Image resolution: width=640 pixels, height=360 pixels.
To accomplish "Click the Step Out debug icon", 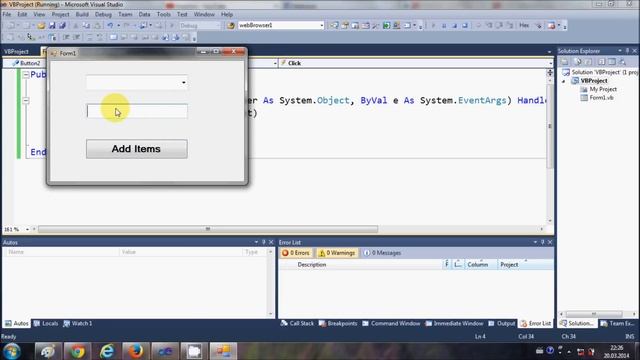I will [509, 26].
